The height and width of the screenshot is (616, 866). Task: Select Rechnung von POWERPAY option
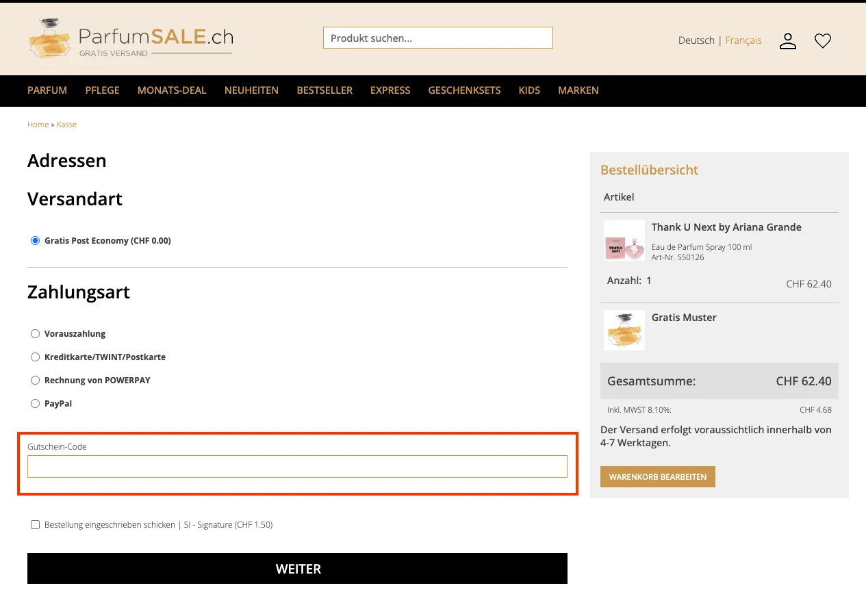point(36,381)
